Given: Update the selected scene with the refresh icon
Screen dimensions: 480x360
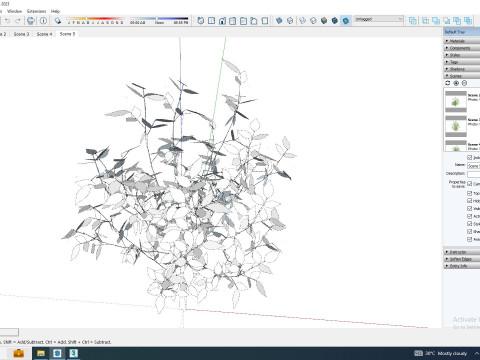Looking at the screenshot, I should click(x=448, y=83).
